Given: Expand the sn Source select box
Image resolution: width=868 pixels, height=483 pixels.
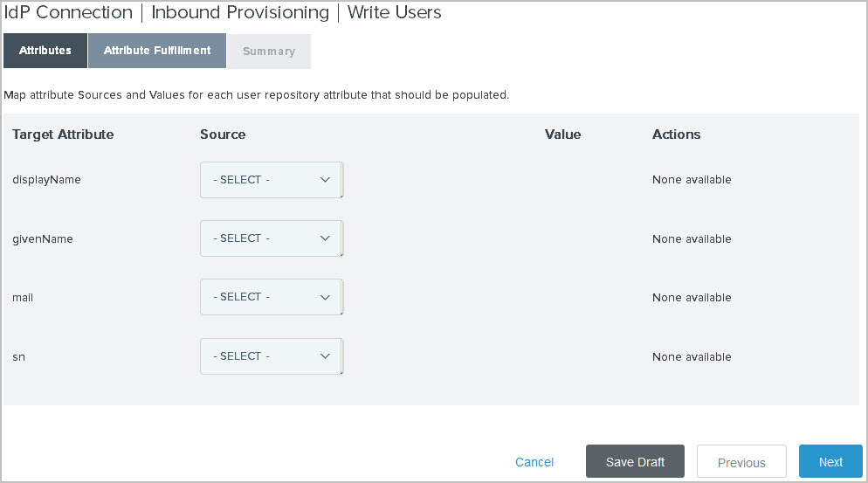Looking at the screenshot, I should [x=271, y=356].
